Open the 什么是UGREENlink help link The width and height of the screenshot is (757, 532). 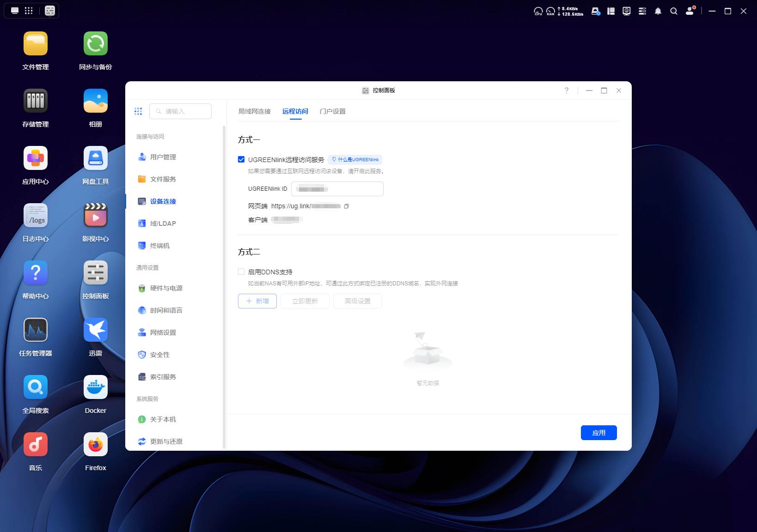(x=355, y=159)
